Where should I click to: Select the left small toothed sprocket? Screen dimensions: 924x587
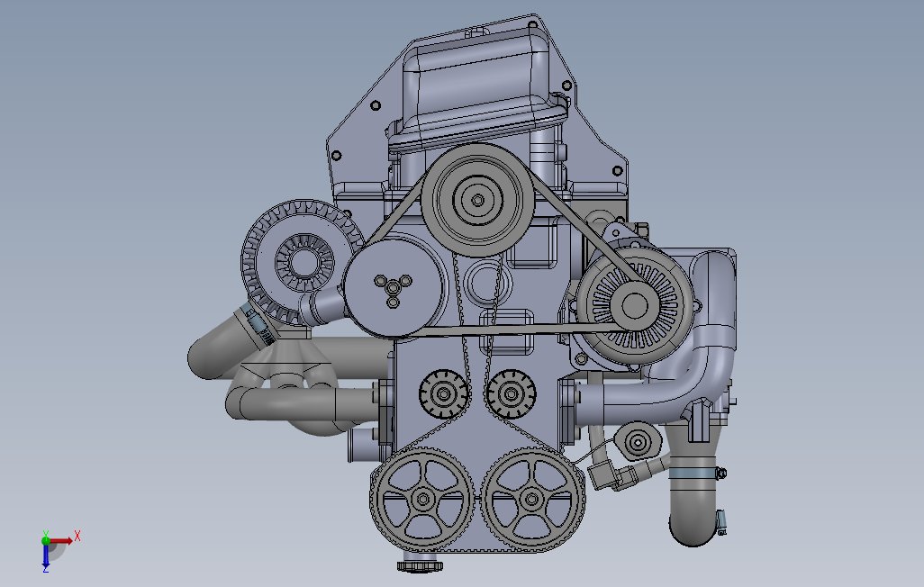pyautogui.click(x=444, y=394)
